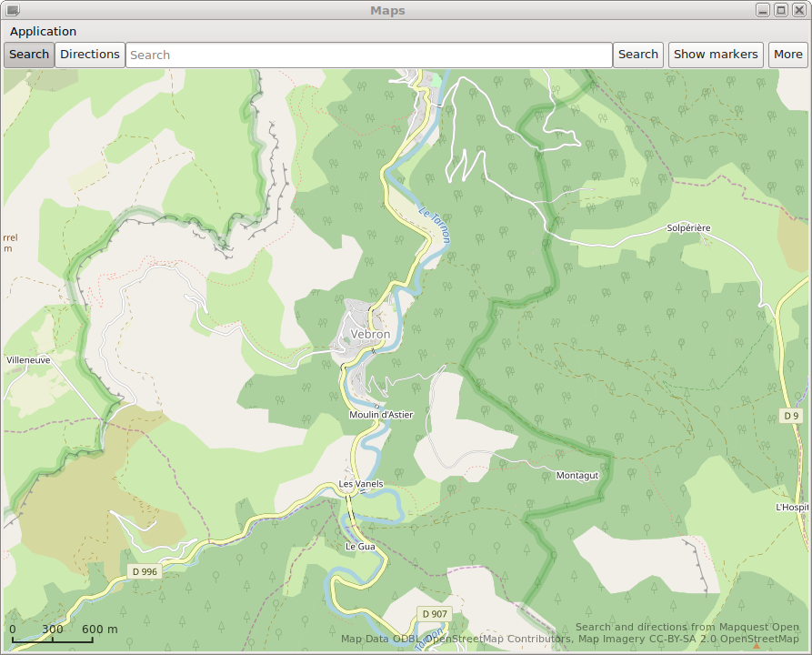Click the D 996 road shield
Viewport: 812px width, 655px height.
[144, 571]
